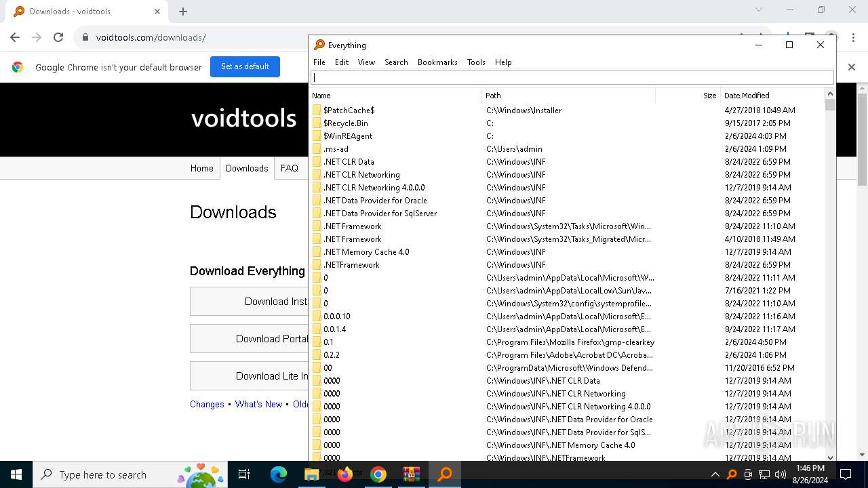Click date 11/20/2016 6:52 PM
Screen dimensions: 868x488
coord(759,367)
